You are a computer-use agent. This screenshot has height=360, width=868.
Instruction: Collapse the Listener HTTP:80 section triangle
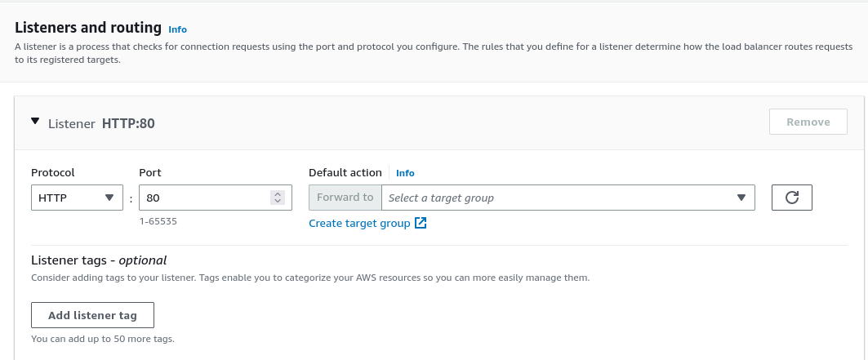(x=35, y=121)
